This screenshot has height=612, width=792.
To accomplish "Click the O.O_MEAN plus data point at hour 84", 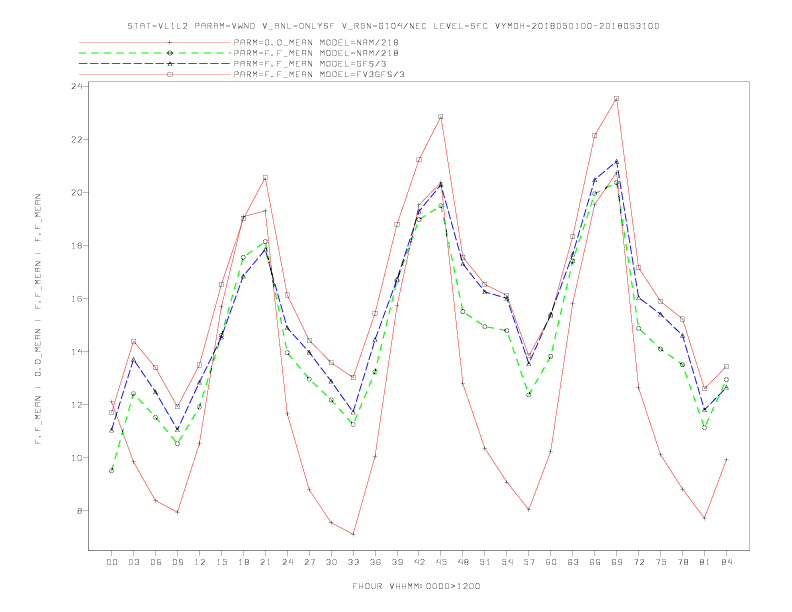I will pyautogui.click(x=726, y=460).
